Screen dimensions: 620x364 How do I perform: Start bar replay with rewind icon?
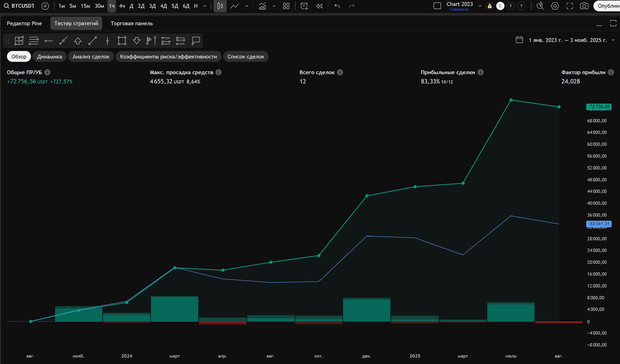(x=319, y=6)
